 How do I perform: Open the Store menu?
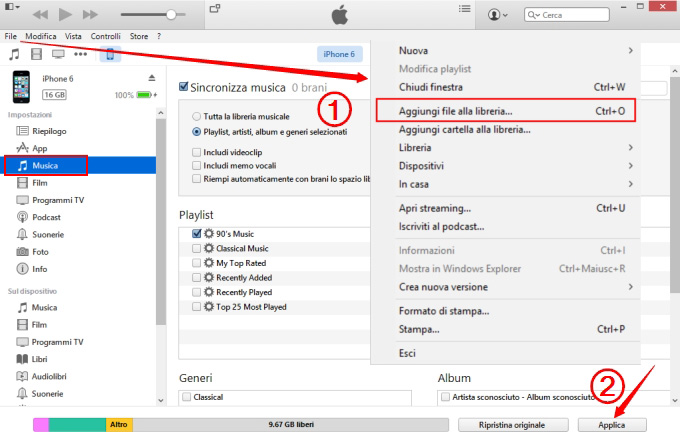coord(139,36)
